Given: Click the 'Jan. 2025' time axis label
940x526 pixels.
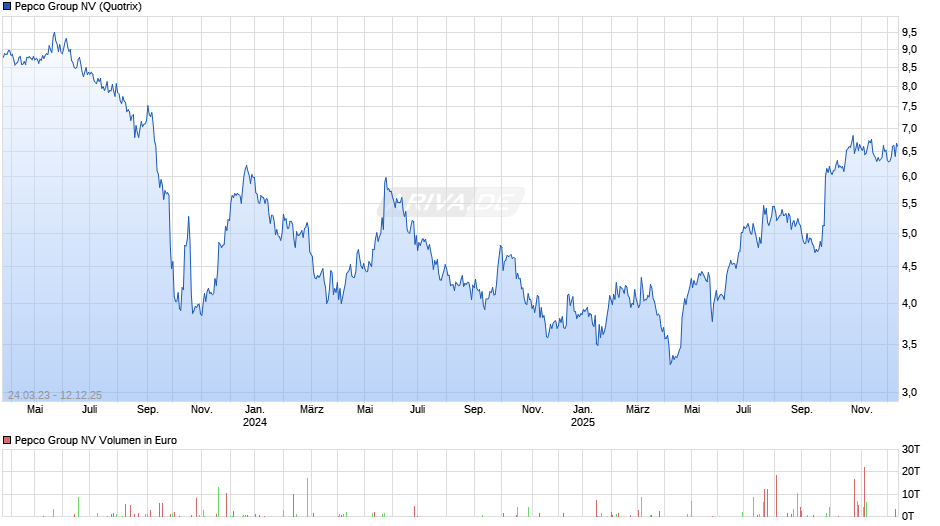Looking at the screenshot, I should click(583, 416).
